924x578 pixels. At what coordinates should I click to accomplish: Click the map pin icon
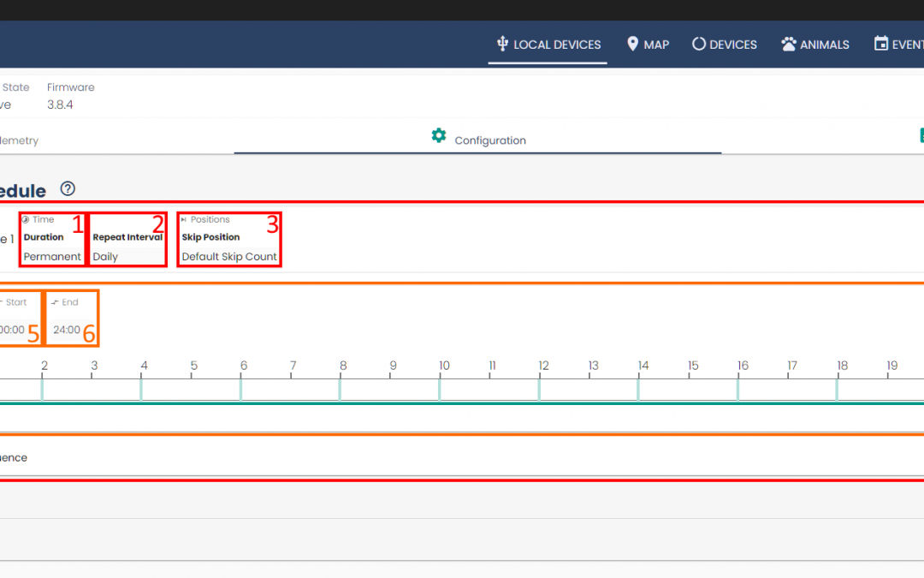tap(633, 44)
